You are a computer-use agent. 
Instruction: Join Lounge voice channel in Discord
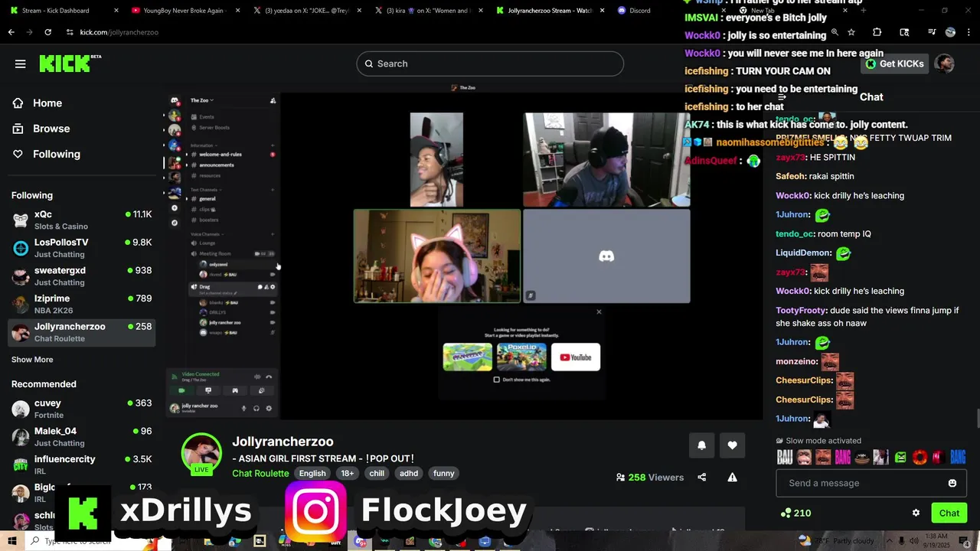207,243
